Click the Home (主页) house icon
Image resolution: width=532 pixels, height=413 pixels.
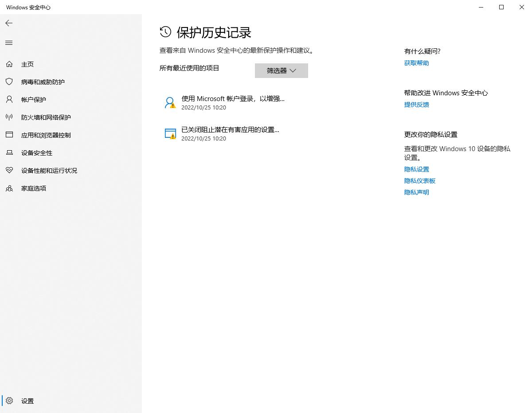pyautogui.click(x=9, y=64)
